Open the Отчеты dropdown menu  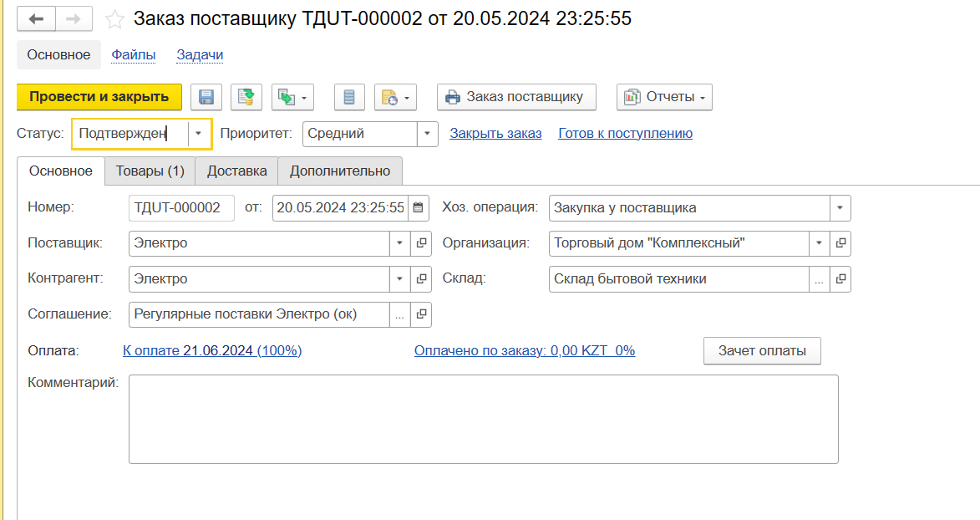[664, 97]
